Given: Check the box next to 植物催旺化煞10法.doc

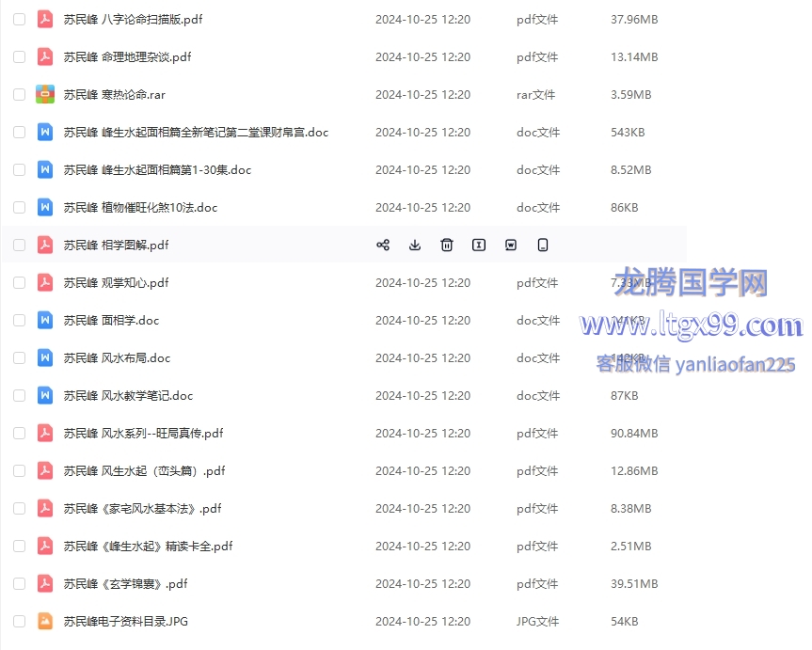Looking at the screenshot, I should pos(19,207).
